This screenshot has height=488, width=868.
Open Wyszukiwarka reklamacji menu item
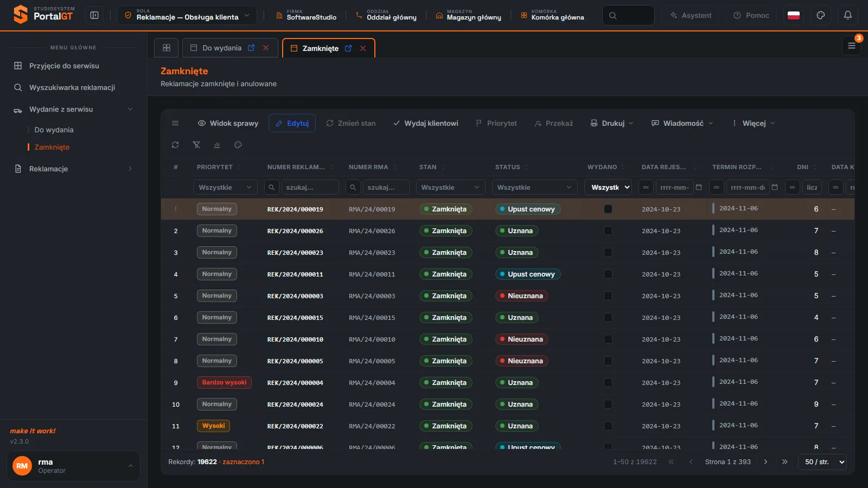tap(73, 87)
